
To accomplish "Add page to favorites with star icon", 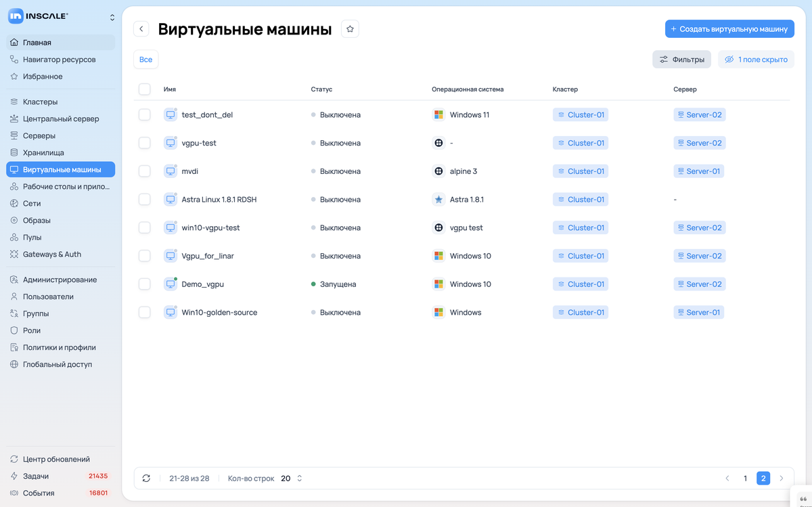I will point(350,28).
